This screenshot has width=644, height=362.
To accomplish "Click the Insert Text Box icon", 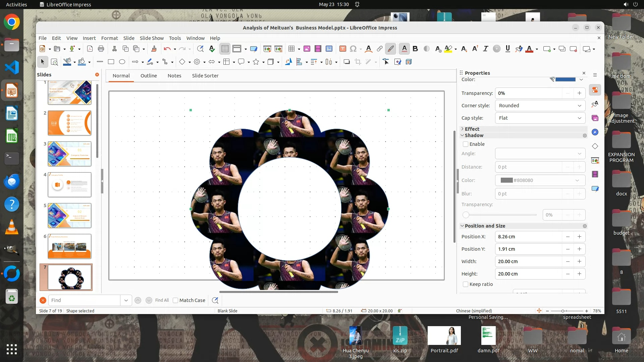I will tap(342, 49).
